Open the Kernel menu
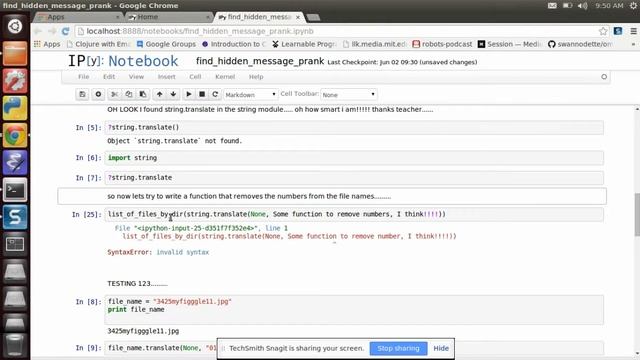Screen dimensions: 640x360 225,77
